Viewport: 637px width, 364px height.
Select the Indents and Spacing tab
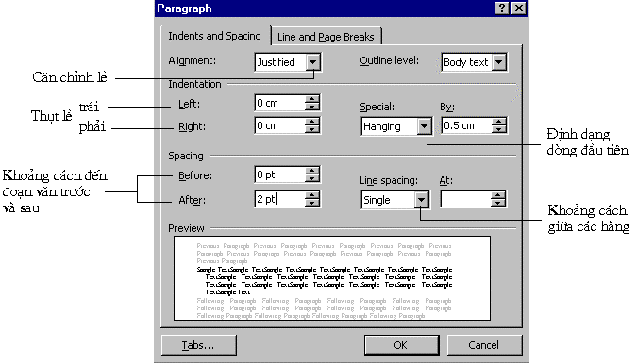point(215,36)
